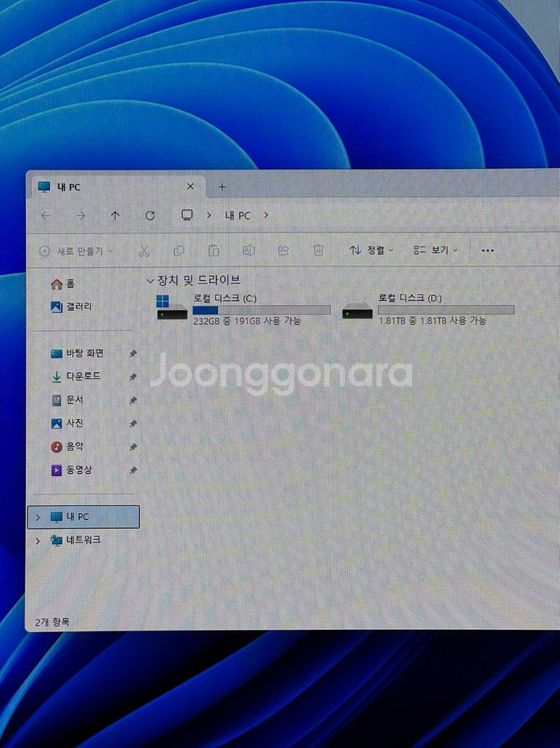Open the 보기 view dropdown
Screen dimensions: 560x748
point(436,250)
